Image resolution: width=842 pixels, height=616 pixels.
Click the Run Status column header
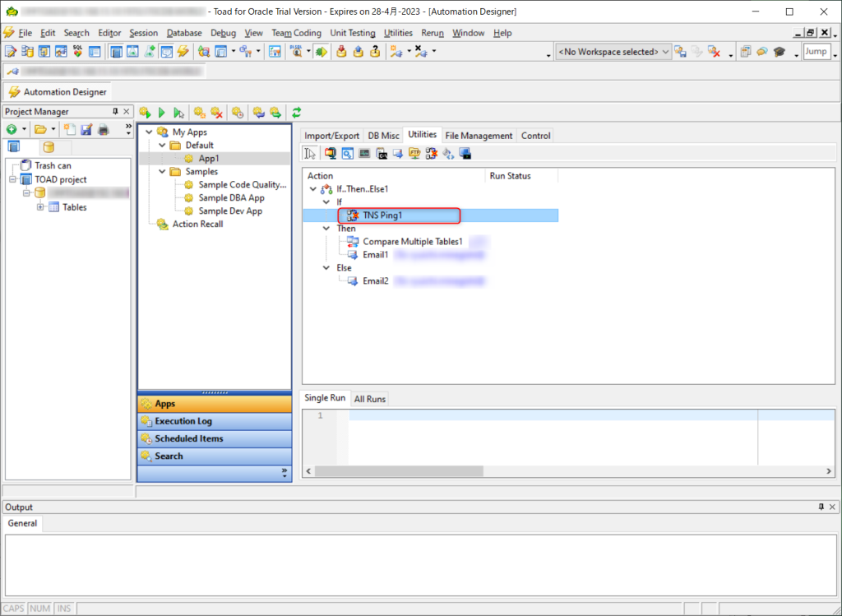coord(522,176)
